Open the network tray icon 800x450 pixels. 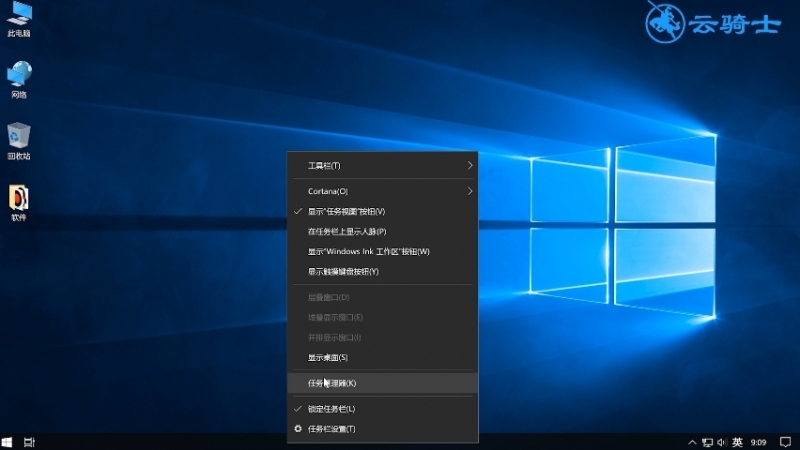[707, 442]
